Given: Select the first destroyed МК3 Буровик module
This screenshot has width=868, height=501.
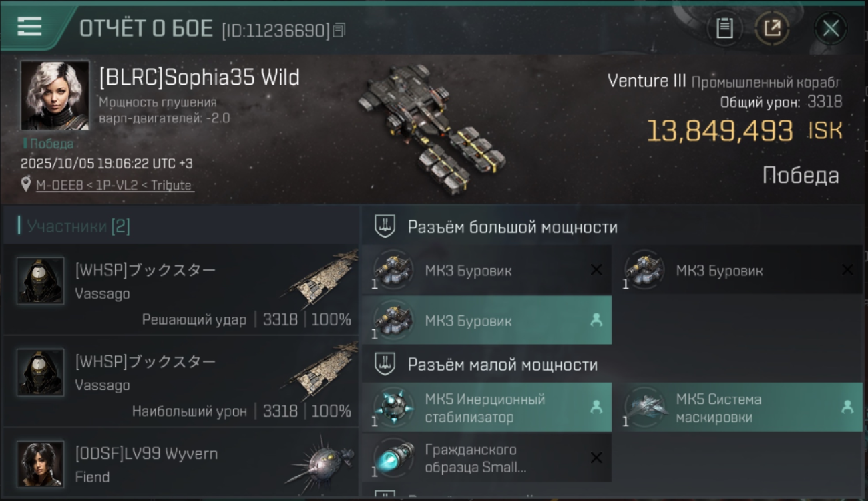Looking at the screenshot, I should (486, 270).
